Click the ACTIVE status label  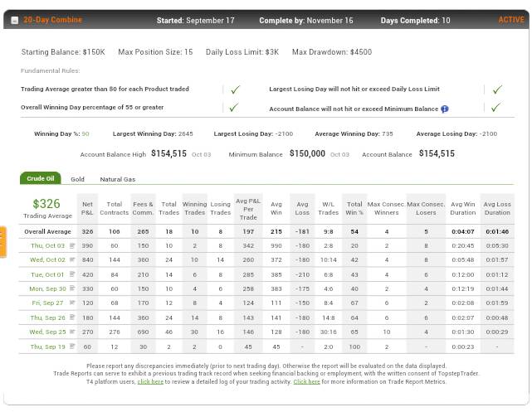(511, 20)
